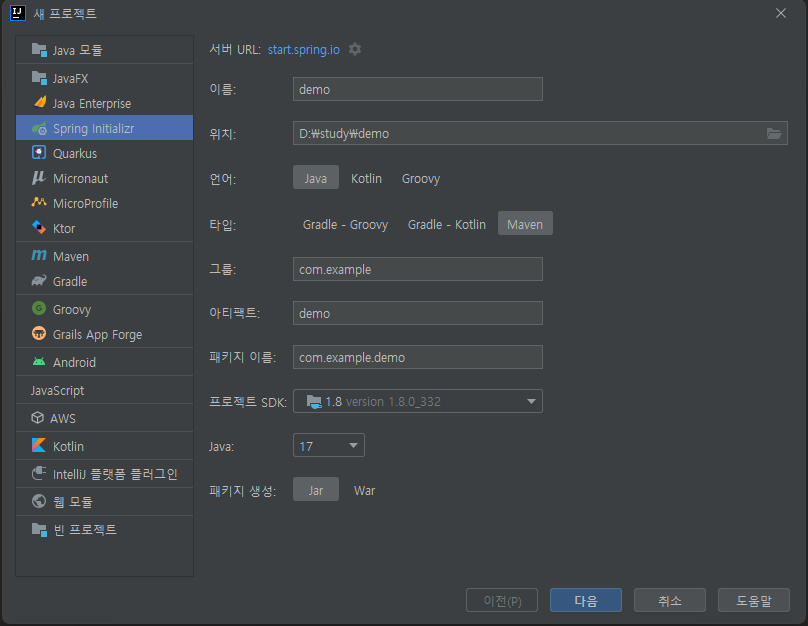Pick the Gradle elephant icon

[39, 281]
